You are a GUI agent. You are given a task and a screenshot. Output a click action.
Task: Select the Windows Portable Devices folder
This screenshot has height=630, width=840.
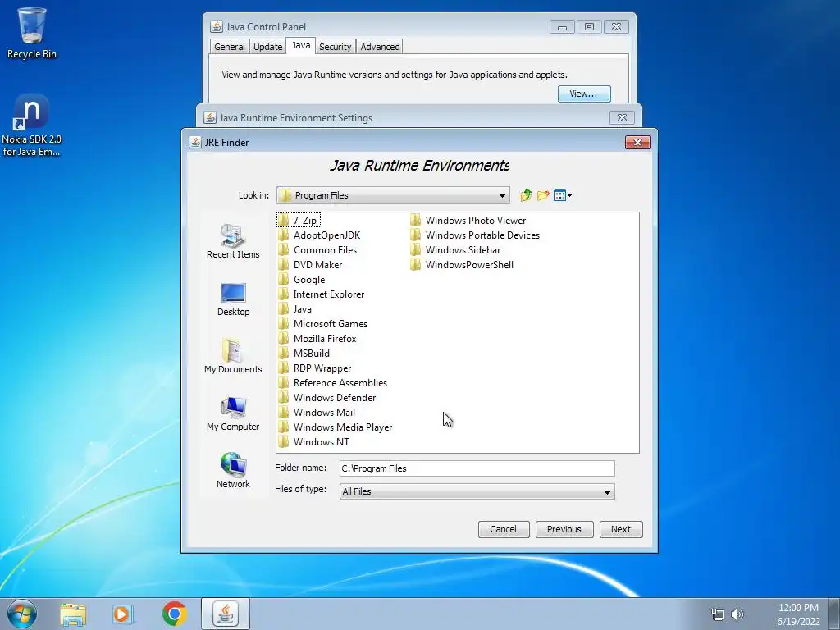[475, 235]
